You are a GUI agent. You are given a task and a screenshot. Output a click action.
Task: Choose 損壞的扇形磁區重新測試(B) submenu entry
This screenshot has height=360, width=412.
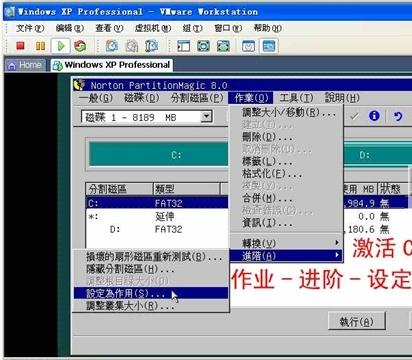[151, 257]
